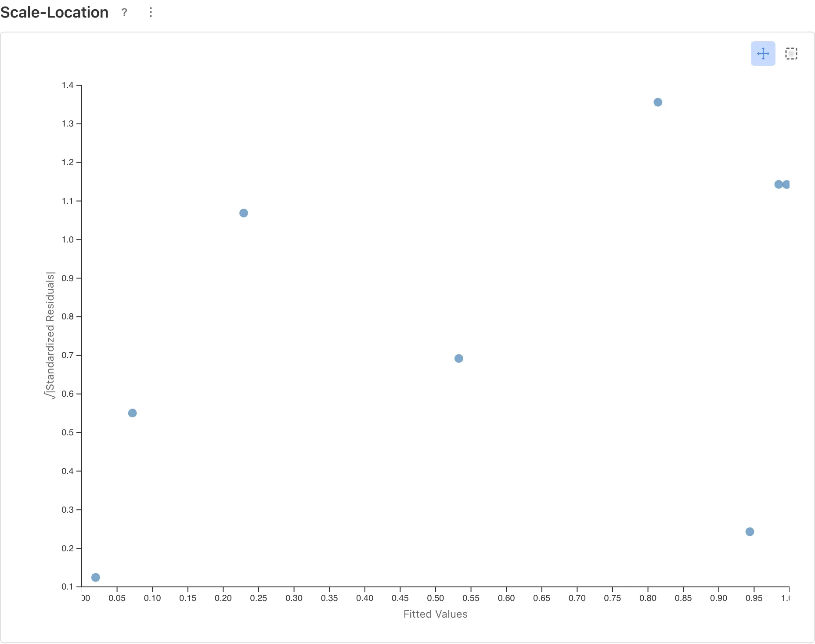The width and height of the screenshot is (815, 644).
Task: Click data point at fitted value 0.07
Action: (132, 413)
